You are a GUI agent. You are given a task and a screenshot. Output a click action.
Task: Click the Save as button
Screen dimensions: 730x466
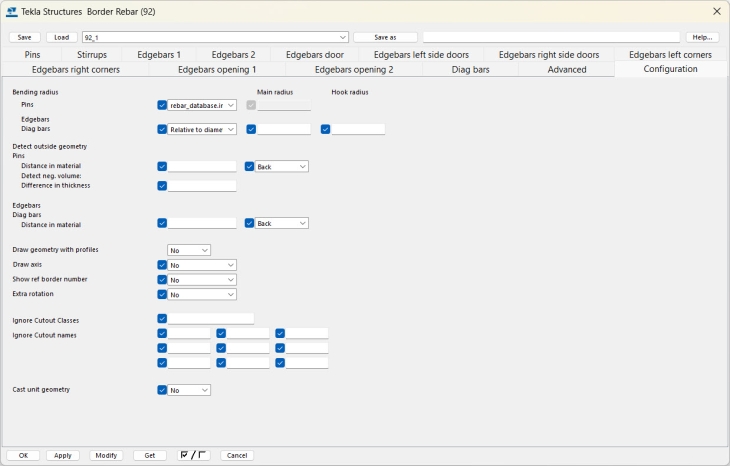[385, 37]
